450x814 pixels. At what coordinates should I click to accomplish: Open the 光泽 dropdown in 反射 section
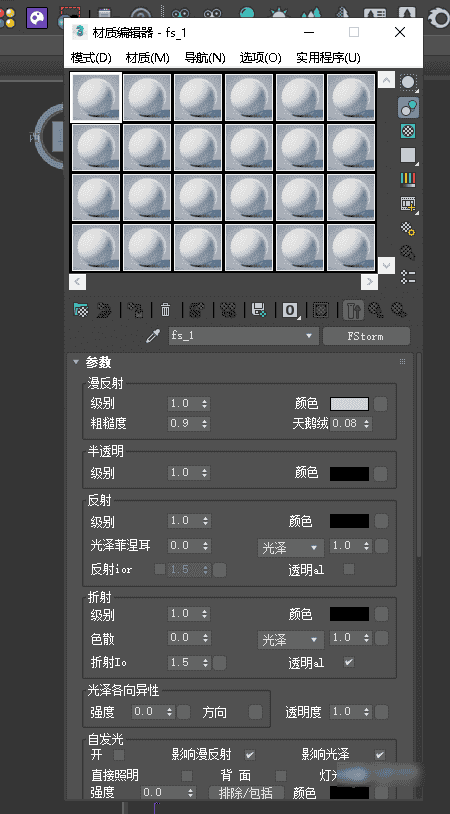[x=290, y=548]
